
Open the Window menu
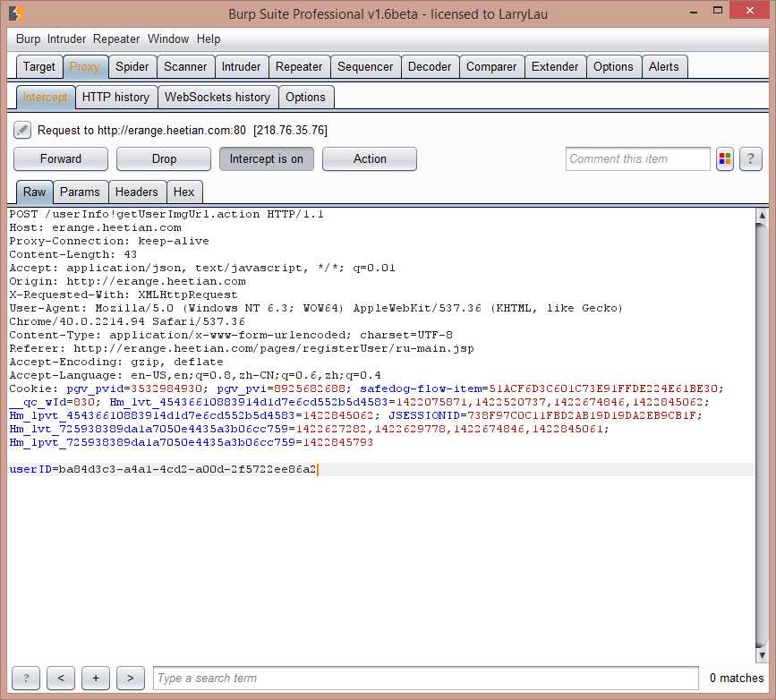(168, 39)
